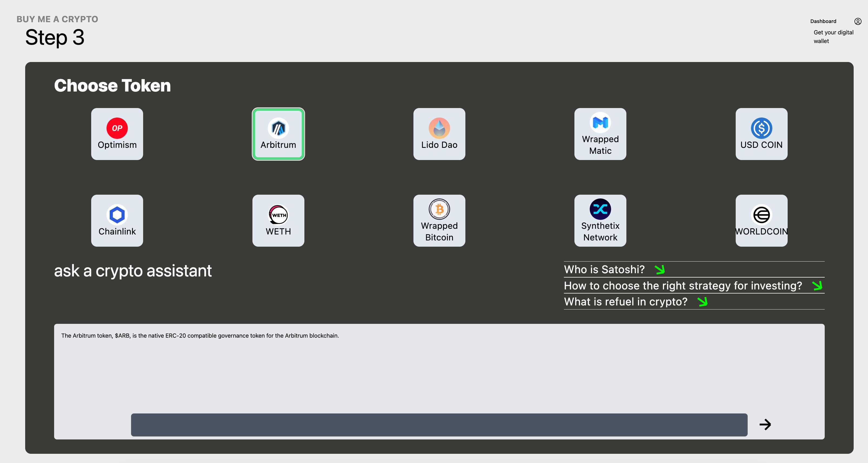Select the Optimism token card

pyautogui.click(x=117, y=134)
